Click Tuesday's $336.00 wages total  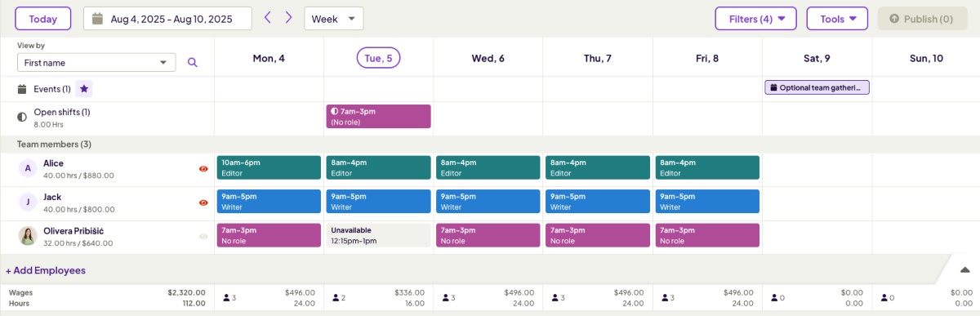click(x=408, y=292)
